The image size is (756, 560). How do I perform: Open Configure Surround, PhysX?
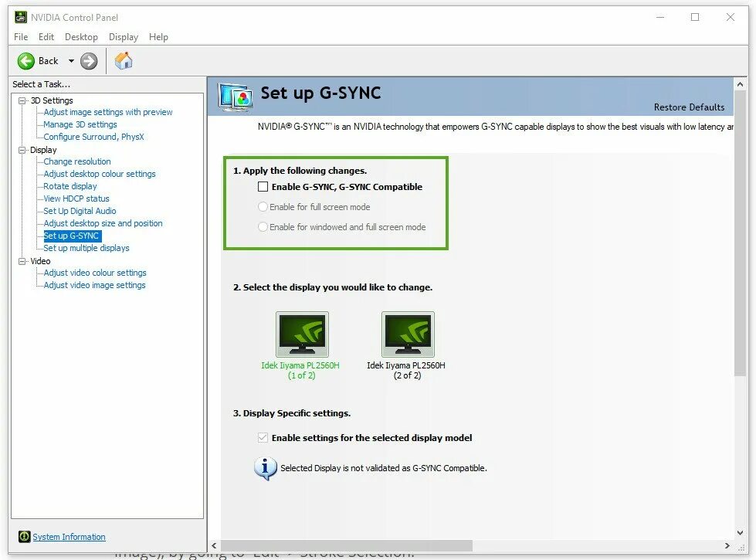pos(93,137)
